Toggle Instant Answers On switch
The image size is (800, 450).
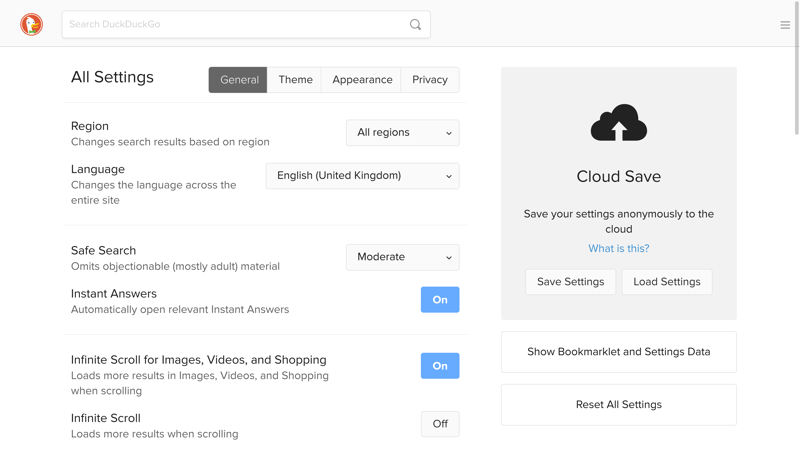(x=440, y=299)
